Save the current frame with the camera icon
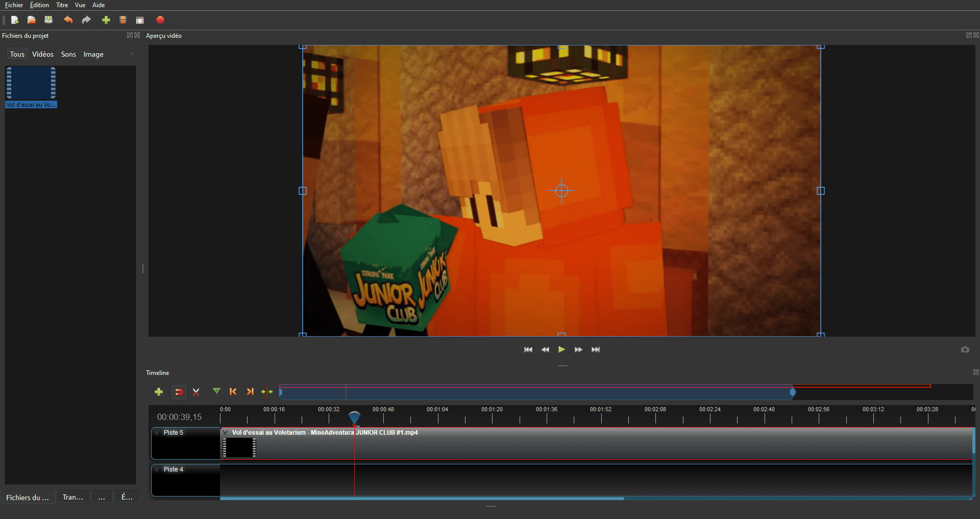The image size is (980, 519). (x=965, y=349)
